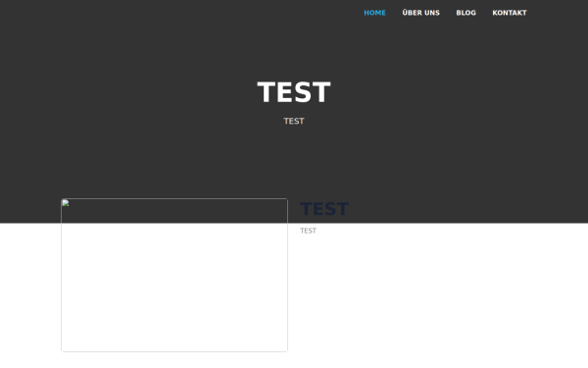Click the large white TEST hero heading
The width and height of the screenshot is (588, 368).
(294, 92)
